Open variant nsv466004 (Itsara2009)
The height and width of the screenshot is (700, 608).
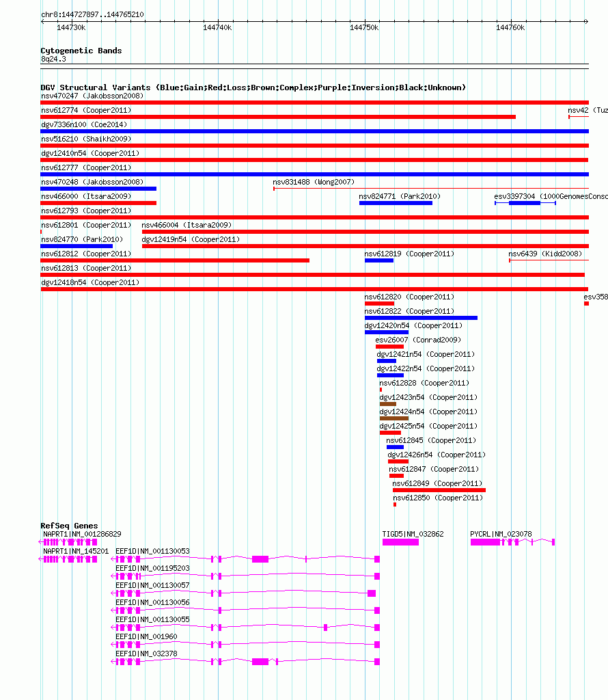tap(186, 224)
